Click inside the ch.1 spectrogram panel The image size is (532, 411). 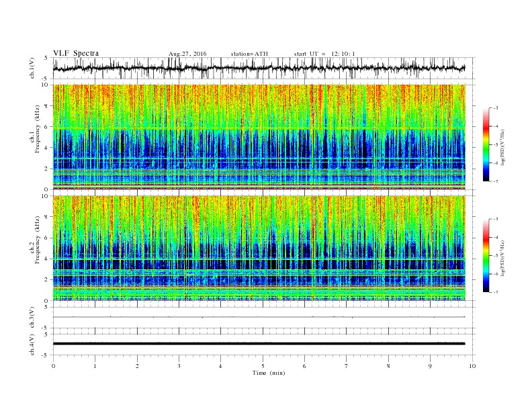click(259, 137)
